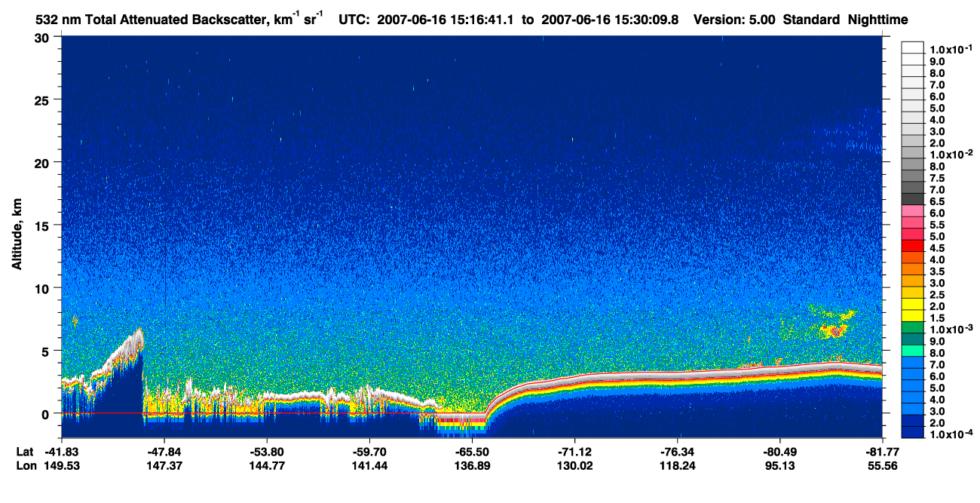Click colorbar label '1.0x10-4' at bottom

950,435
